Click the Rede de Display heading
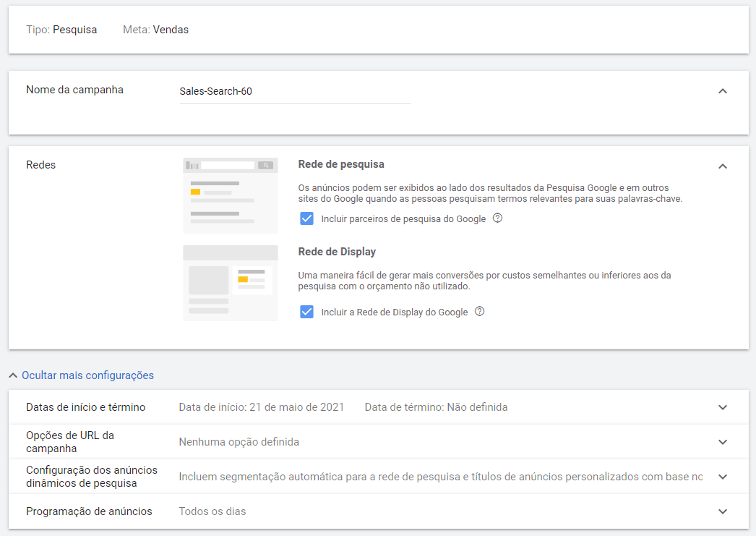Image resolution: width=756 pixels, height=536 pixels. pos(337,252)
